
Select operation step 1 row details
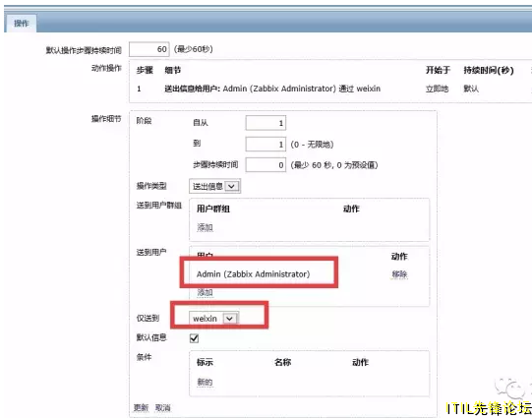(272, 89)
